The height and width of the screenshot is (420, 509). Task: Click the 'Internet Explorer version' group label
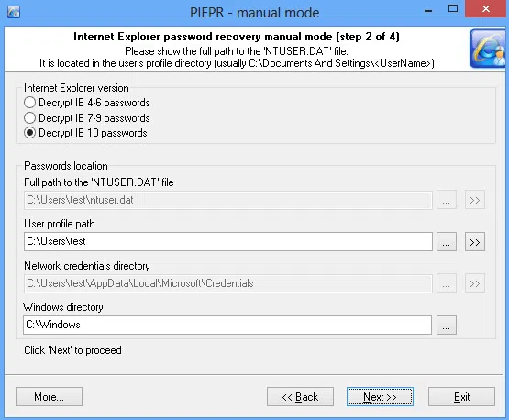tap(76, 88)
